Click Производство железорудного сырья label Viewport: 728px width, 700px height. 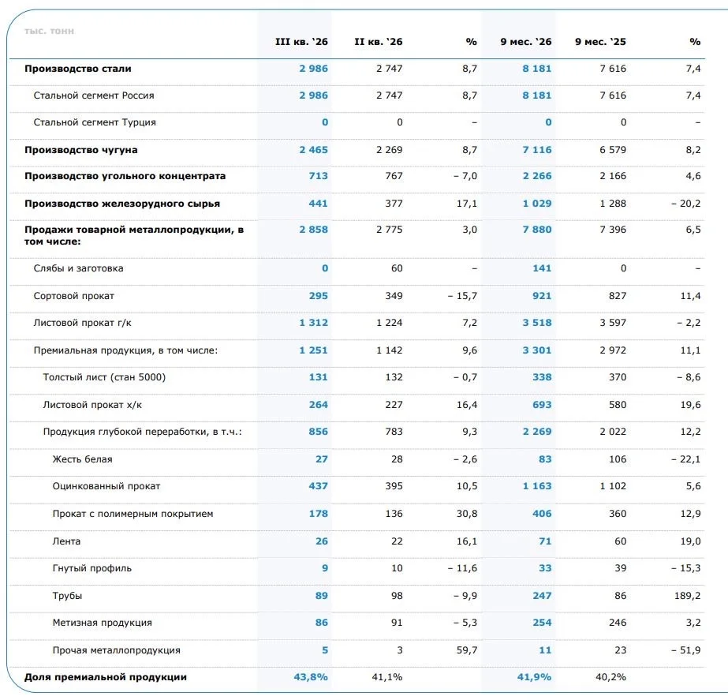[x=122, y=204]
